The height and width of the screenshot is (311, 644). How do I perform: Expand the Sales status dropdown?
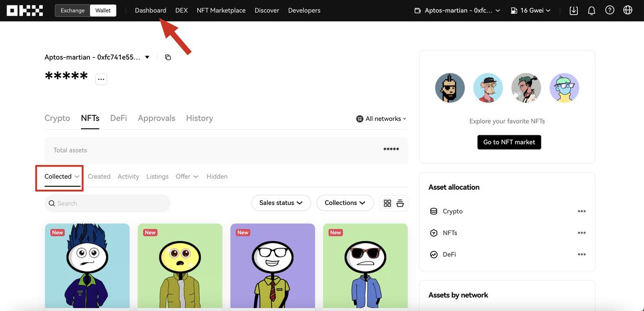[x=281, y=203]
